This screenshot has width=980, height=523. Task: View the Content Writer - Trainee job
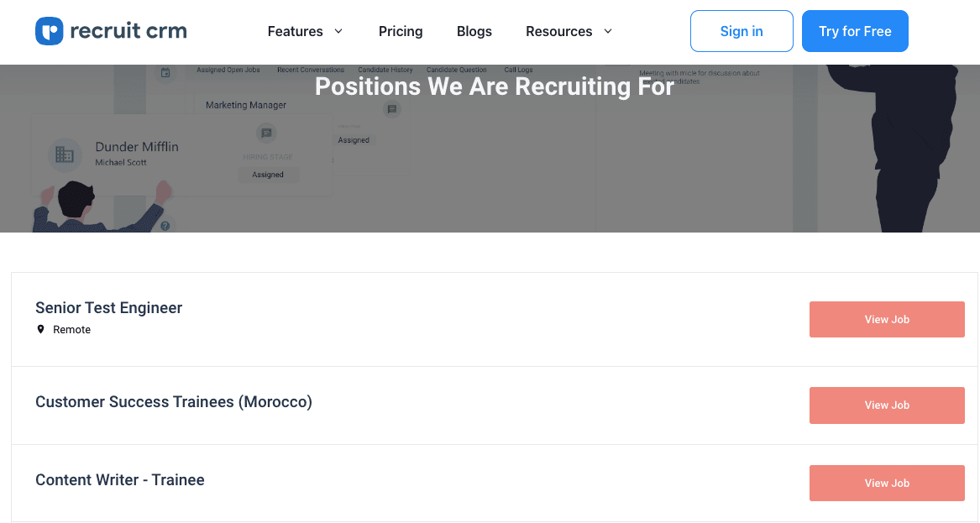[x=887, y=483]
